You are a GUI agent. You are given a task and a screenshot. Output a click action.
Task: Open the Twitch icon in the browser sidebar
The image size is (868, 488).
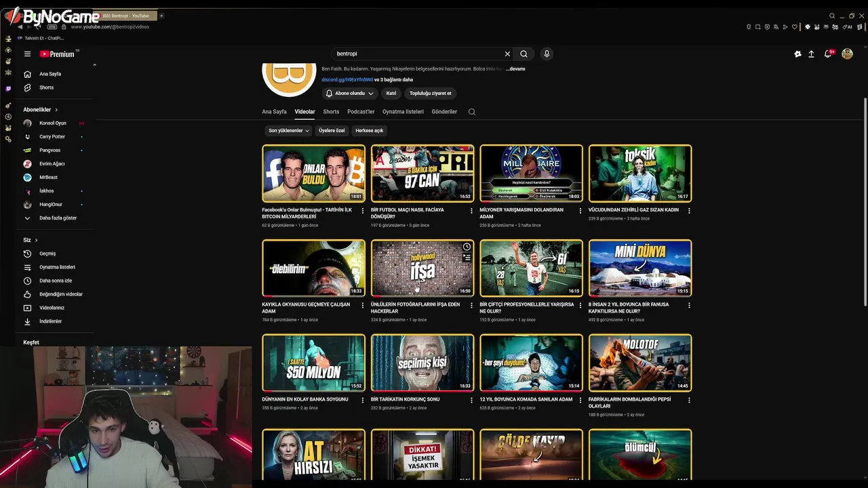coord(8,89)
